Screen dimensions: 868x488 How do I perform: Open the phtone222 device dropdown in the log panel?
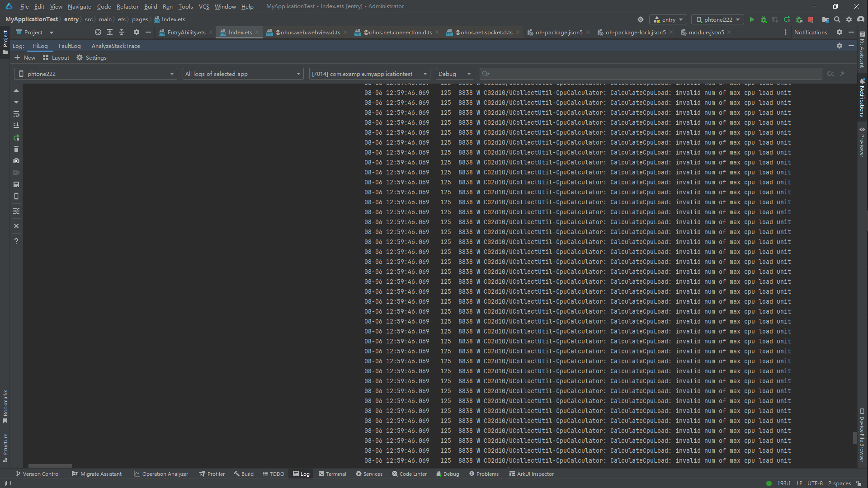pyautogui.click(x=95, y=74)
